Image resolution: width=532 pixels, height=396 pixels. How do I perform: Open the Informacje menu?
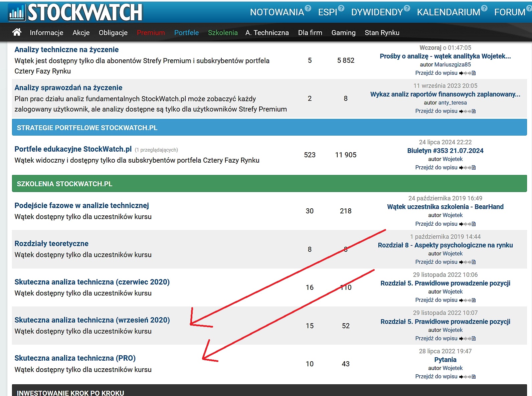pos(46,33)
